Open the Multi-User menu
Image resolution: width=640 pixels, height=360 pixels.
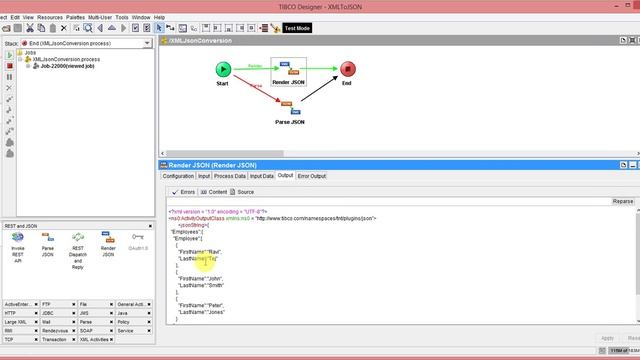100,18
